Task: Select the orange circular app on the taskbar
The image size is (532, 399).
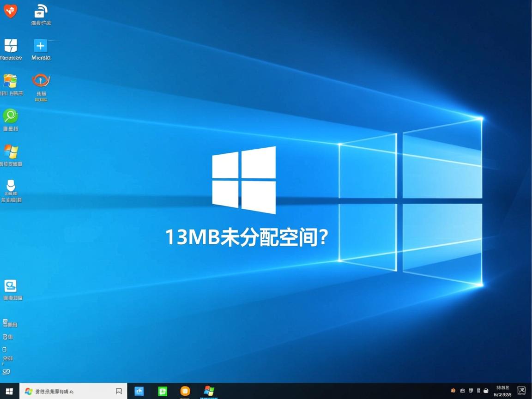Action: (x=185, y=391)
